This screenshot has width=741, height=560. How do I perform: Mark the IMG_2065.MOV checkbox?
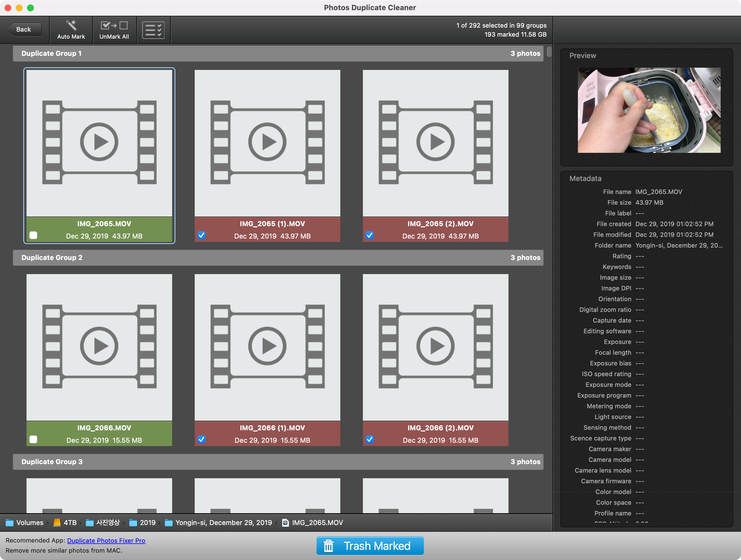[x=34, y=235]
